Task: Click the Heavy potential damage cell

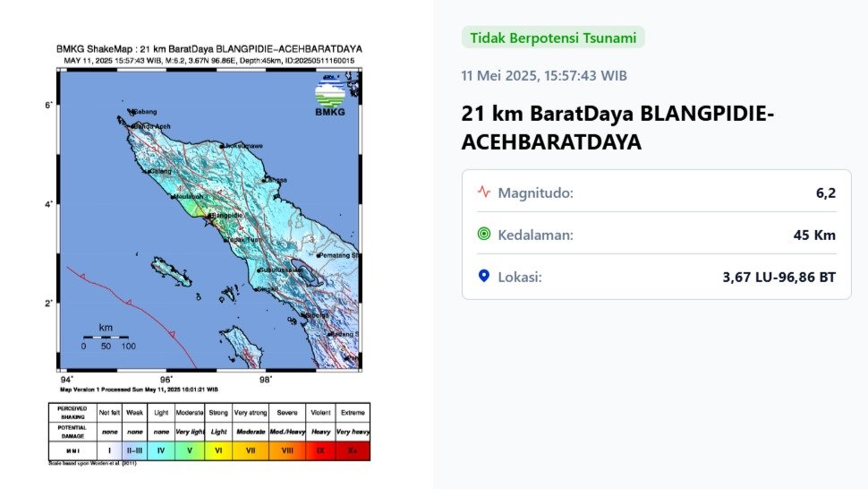Action: 320,432
